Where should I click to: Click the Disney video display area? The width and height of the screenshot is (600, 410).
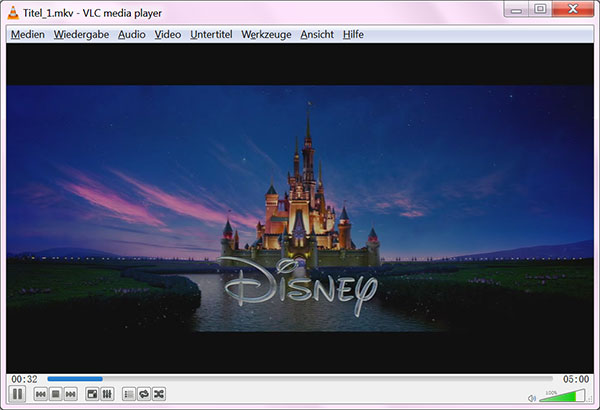pos(300,209)
